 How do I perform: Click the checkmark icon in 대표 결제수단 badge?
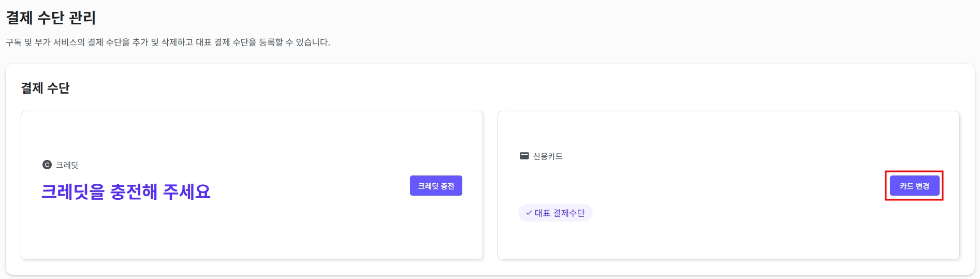[x=529, y=213]
